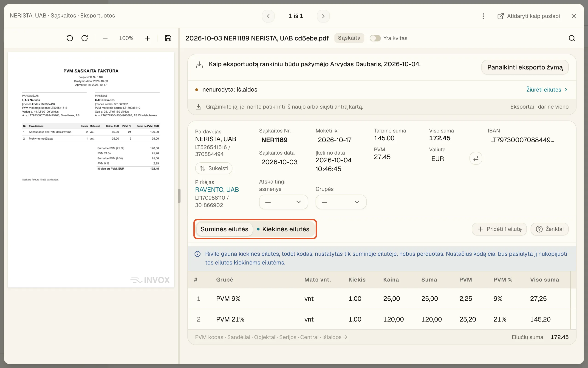Click the Viso suma column header

pyautogui.click(x=544, y=280)
